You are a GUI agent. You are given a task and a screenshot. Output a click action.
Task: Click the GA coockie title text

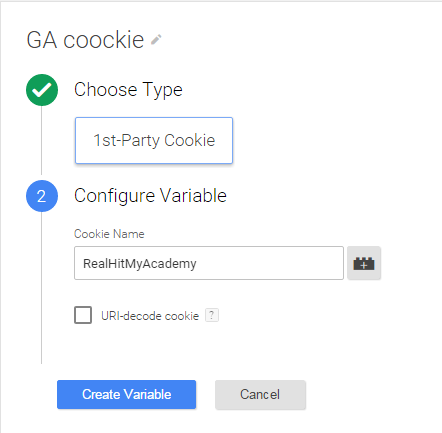click(85, 40)
